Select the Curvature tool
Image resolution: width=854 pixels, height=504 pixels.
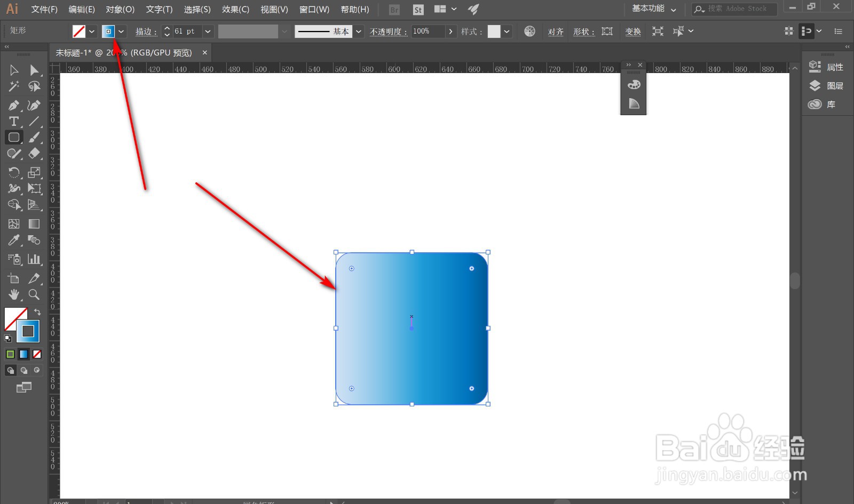coord(34,105)
